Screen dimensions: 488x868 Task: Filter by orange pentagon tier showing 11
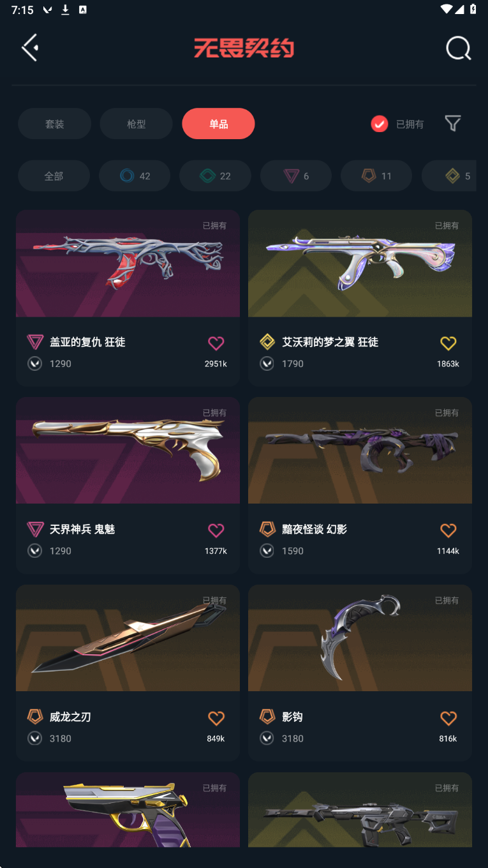[x=376, y=176]
